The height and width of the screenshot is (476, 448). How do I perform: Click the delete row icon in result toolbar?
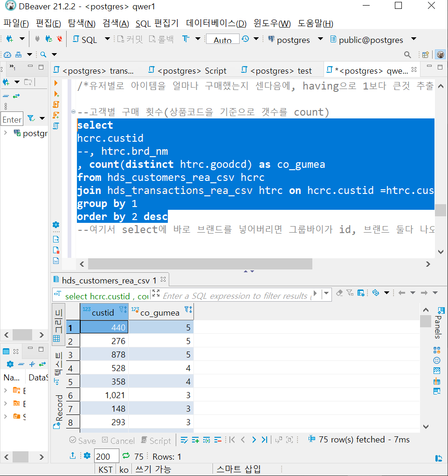click(x=218, y=440)
